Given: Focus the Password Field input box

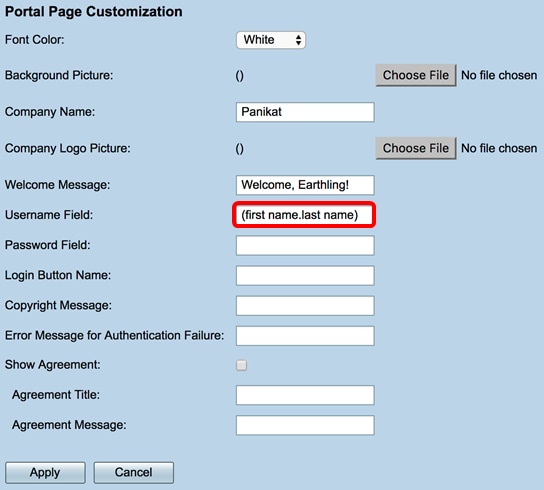Looking at the screenshot, I should tap(305, 245).
